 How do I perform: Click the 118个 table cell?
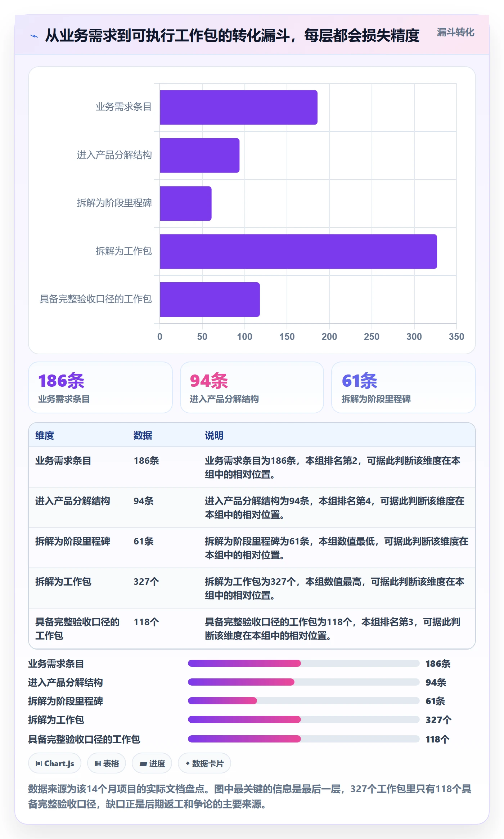pos(146,622)
